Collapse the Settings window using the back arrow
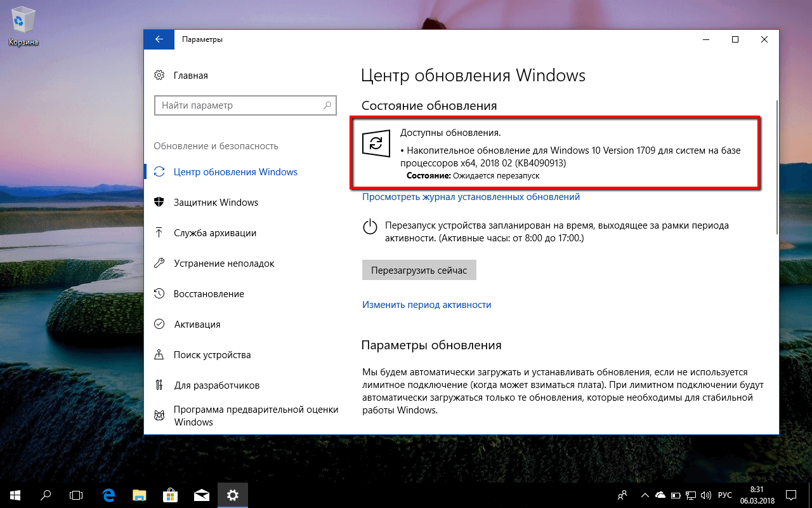This screenshot has height=508, width=812. click(x=159, y=39)
